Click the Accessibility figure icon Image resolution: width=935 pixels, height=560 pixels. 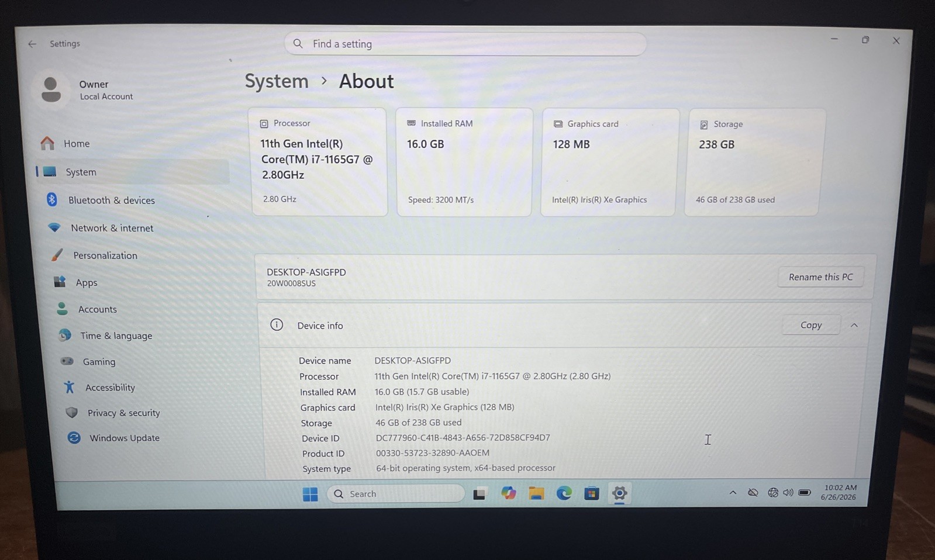[70, 387]
